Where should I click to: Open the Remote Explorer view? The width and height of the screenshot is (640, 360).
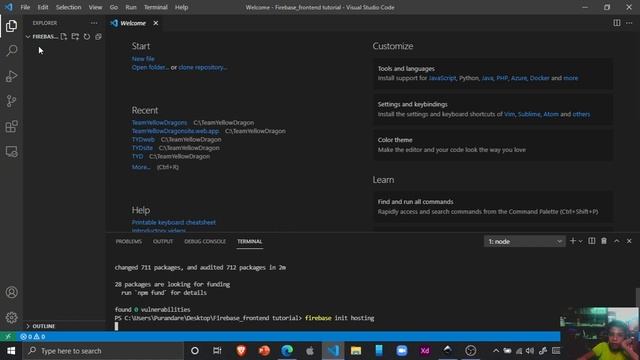(x=11, y=152)
